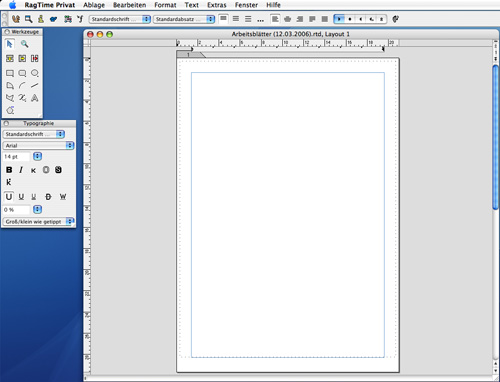Pick the second yellow frame-link tool in Werkzeuge
This screenshot has height=382, width=500.
[22, 58]
